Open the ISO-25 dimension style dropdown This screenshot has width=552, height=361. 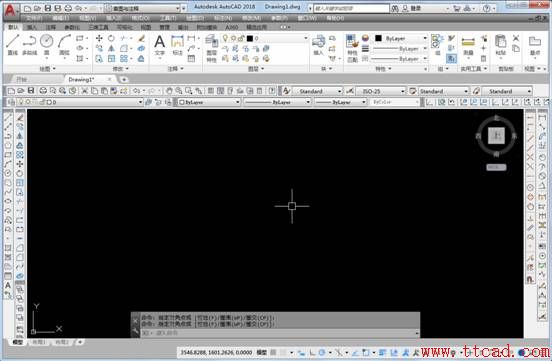pos(381,91)
